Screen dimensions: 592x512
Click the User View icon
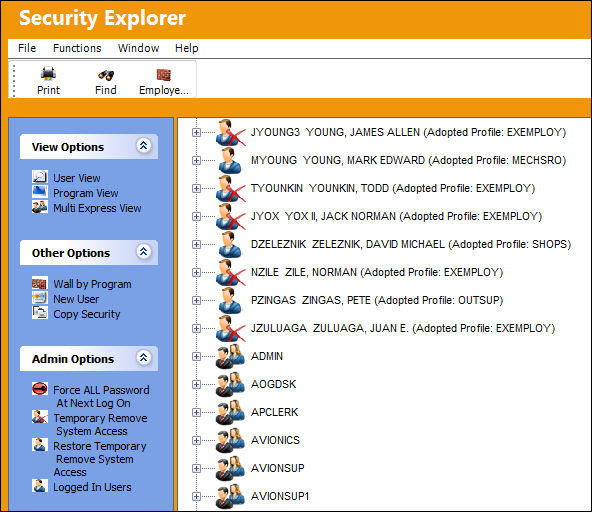click(40, 177)
